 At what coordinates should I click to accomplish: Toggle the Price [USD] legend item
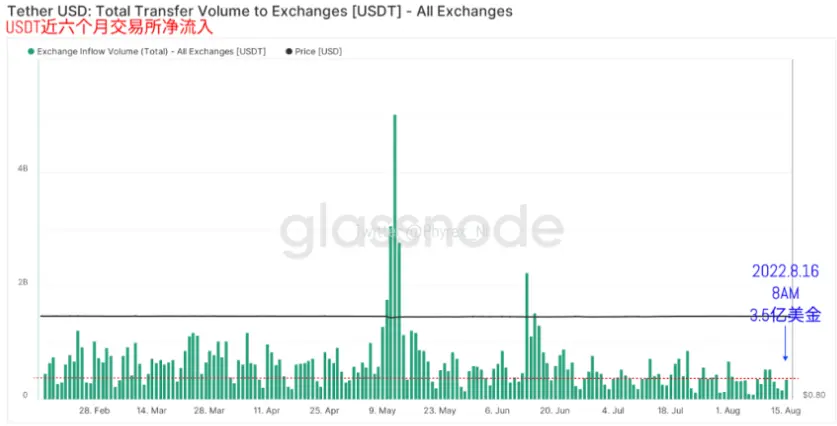click(x=314, y=51)
